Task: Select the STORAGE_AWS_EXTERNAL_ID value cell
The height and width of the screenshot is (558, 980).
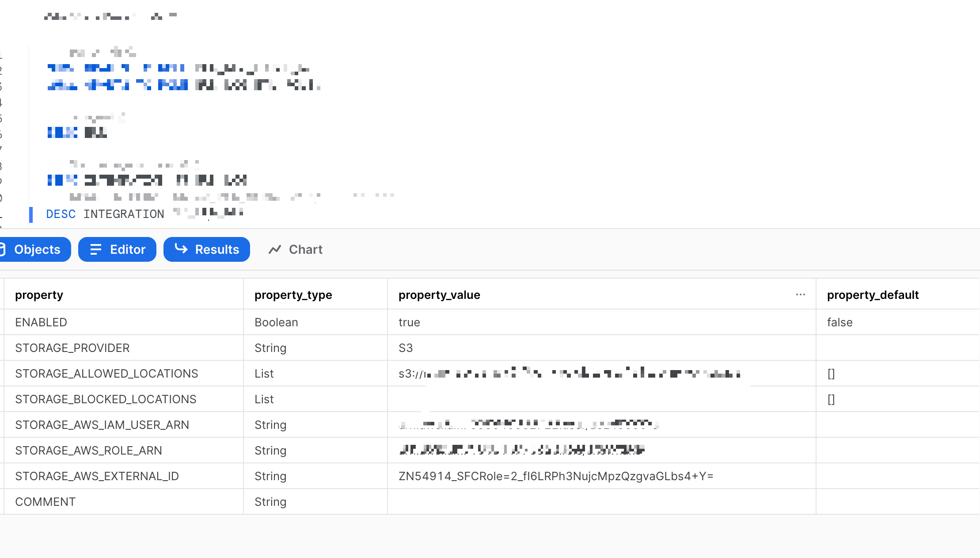Action: pyautogui.click(x=556, y=476)
